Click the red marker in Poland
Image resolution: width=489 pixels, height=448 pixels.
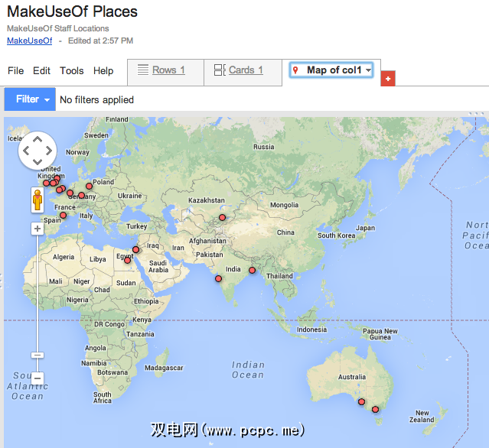(90, 186)
